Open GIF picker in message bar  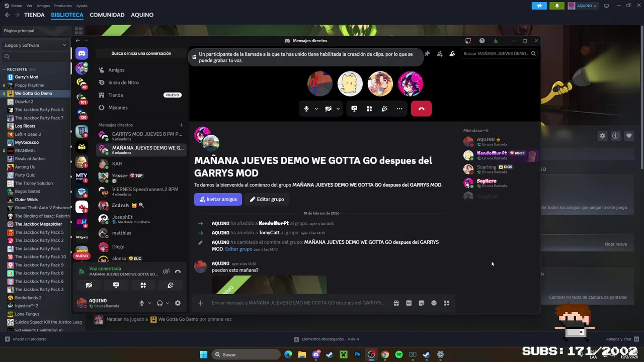[409, 303]
